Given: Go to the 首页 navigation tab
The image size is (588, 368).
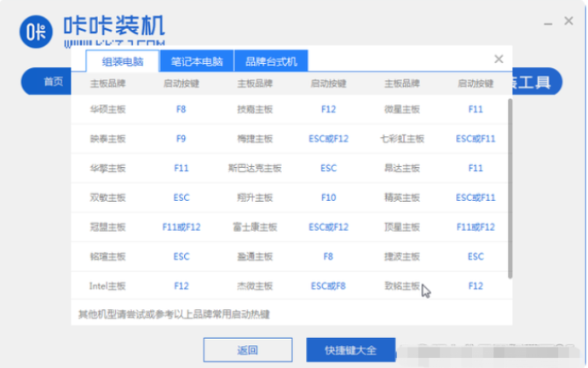Looking at the screenshot, I should pyautogui.click(x=53, y=82).
